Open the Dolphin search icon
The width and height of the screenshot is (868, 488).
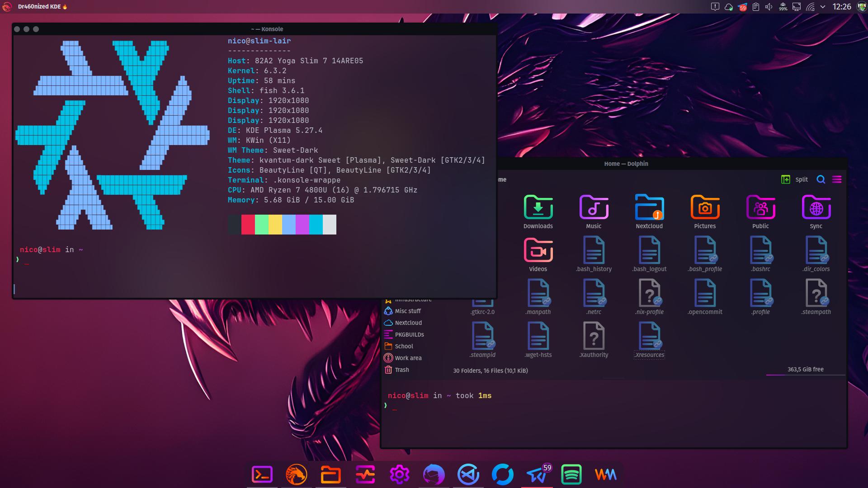pos(821,179)
